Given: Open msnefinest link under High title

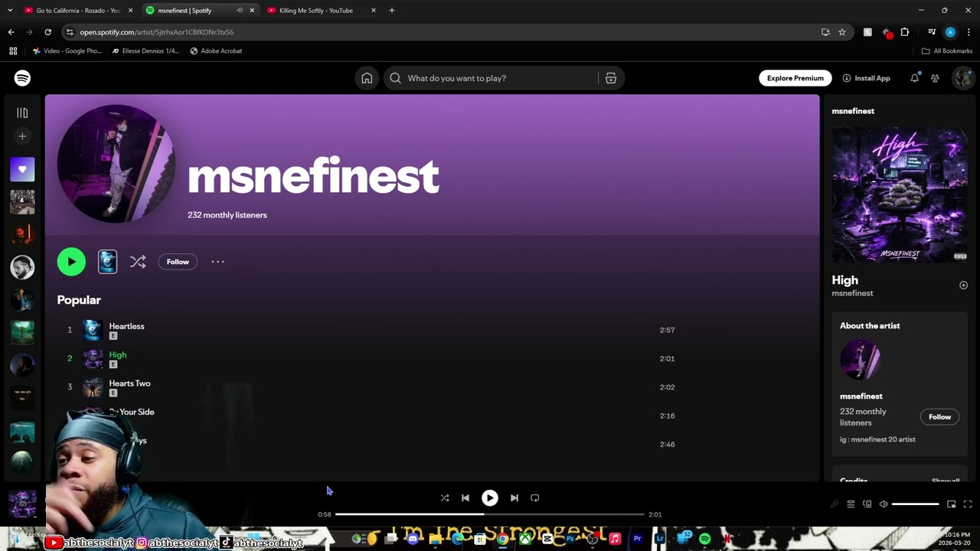Looking at the screenshot, I should (852, 293).
